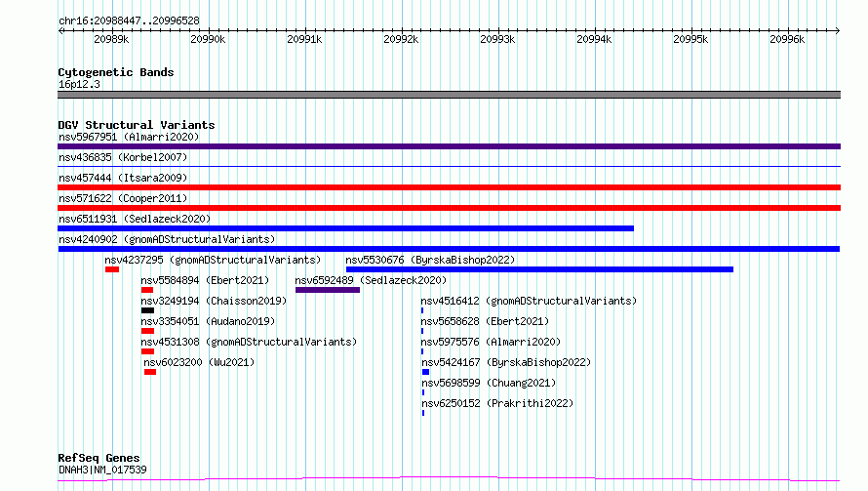
Task: Open variant nsv5658628 (Ebert2021) label
Action: (485, 321)
